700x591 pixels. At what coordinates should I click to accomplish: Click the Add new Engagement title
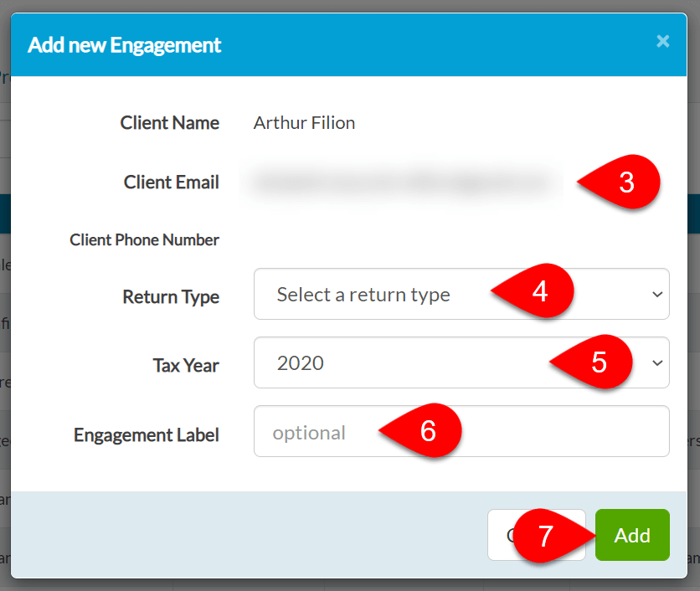pyautogui.click(x=125, y=45)
